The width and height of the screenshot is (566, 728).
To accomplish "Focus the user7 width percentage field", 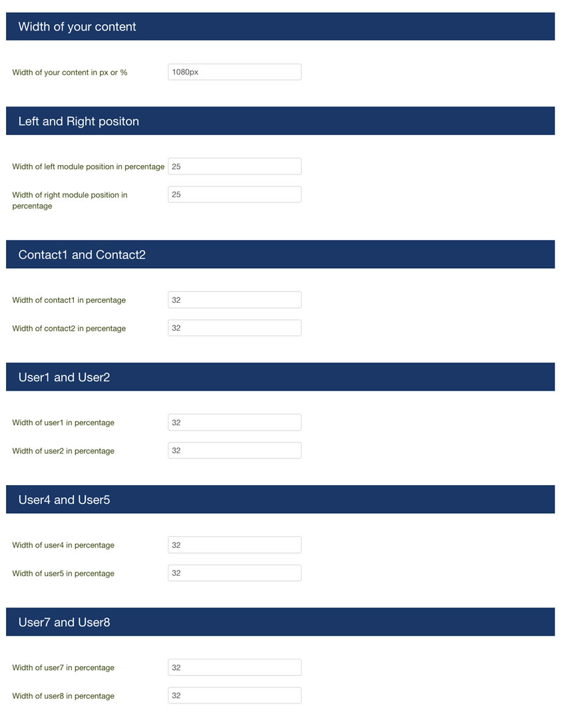I will coord(234,667).
